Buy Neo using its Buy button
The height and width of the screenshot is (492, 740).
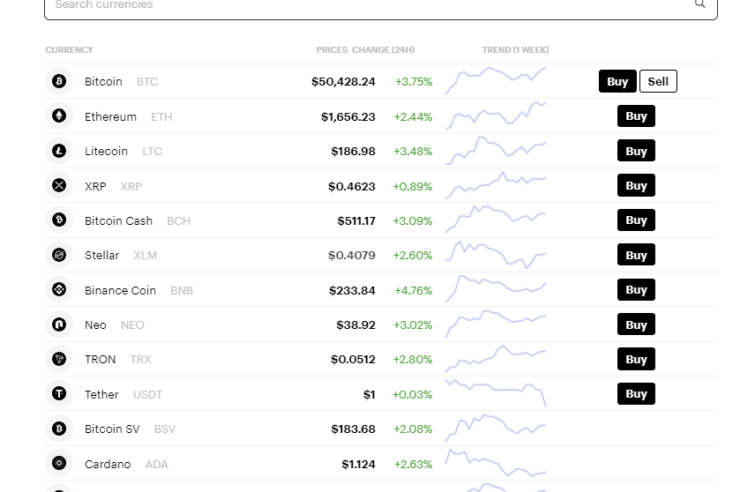point(636,325)
